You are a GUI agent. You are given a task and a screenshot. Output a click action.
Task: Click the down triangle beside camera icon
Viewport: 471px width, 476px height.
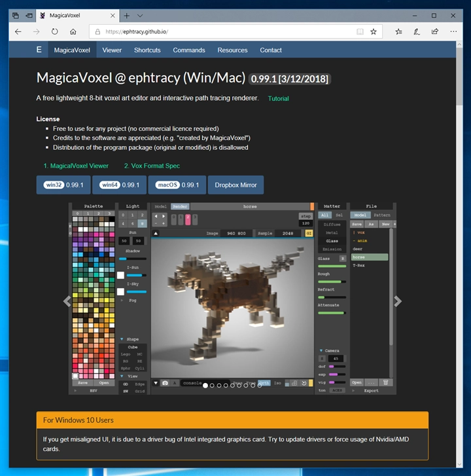[156, 383]
